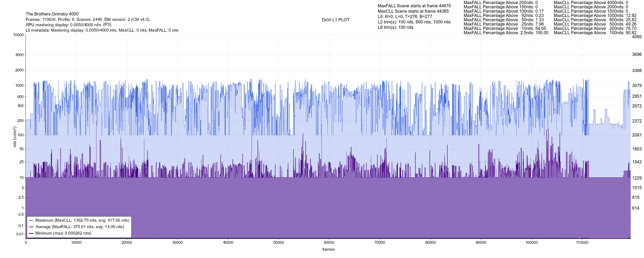Click the 'nits (cd/m²)' y-axis label
Screen dimensions: 644x258
[x=15, y=137]
